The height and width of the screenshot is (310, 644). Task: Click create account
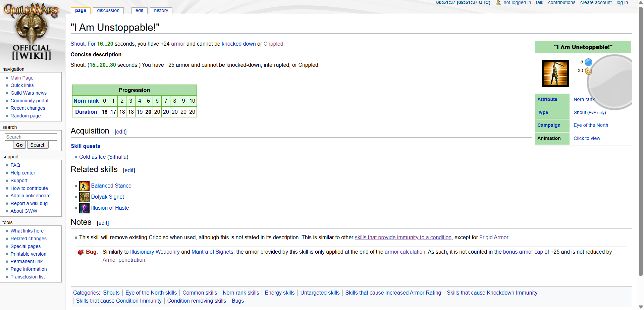point(596,3)
